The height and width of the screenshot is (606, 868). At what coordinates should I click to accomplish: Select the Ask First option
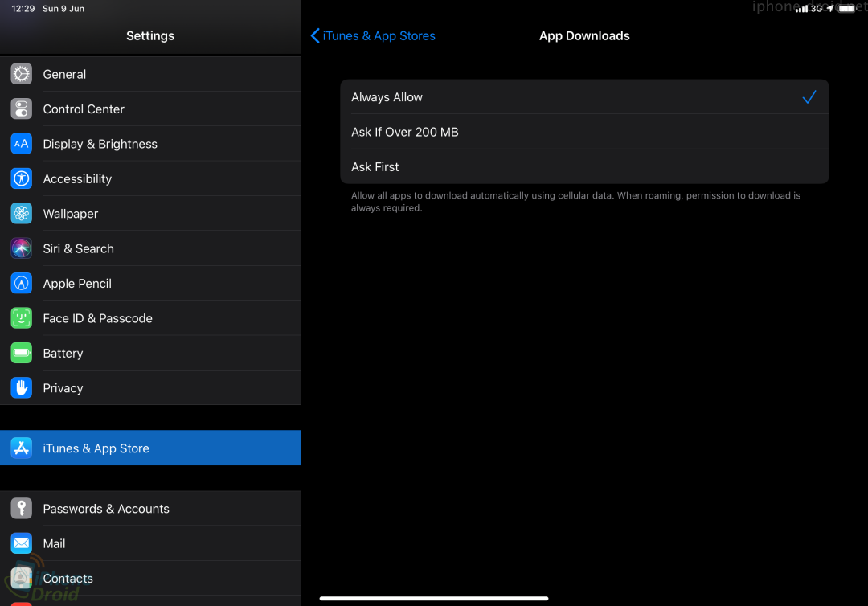(584, 166)
